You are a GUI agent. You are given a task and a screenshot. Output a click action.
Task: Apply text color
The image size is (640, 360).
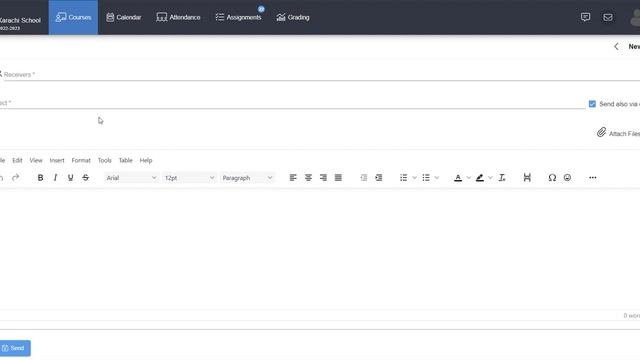click(x=458, y=178)
